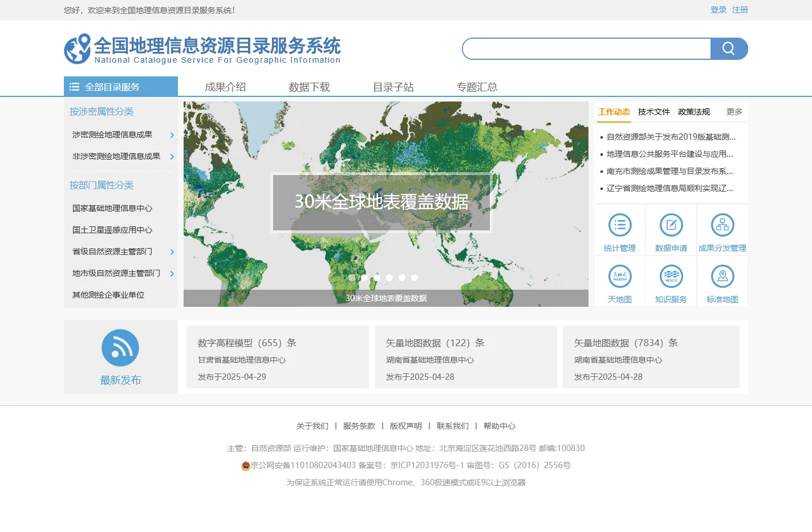Expand 涉密测绘地理信息成果 arrow
This screenshot has width=812, height=532.
click(172, 135)
